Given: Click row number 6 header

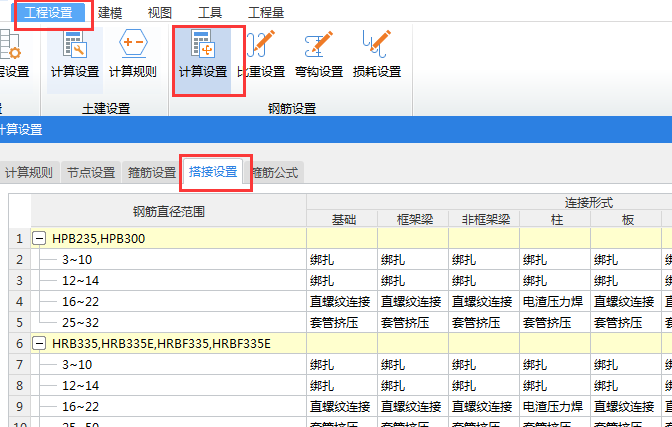Looking at the screenshot, I should 20,343.
